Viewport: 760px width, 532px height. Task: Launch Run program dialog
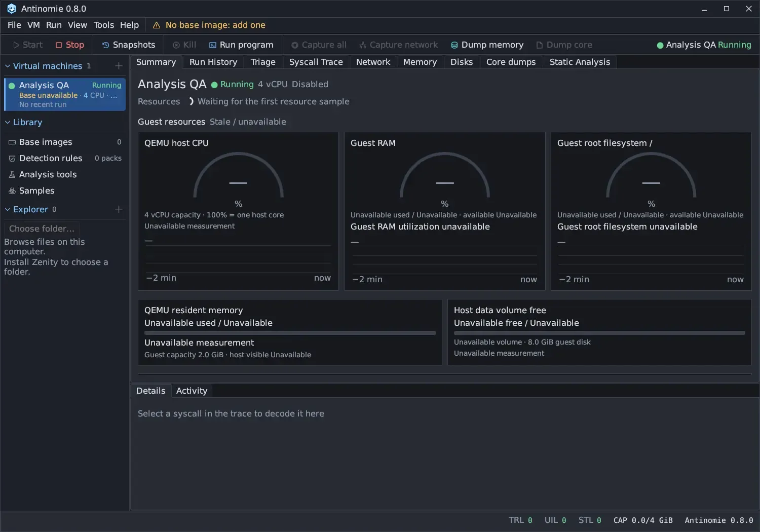pyautogui.click(x=241, y=45)
